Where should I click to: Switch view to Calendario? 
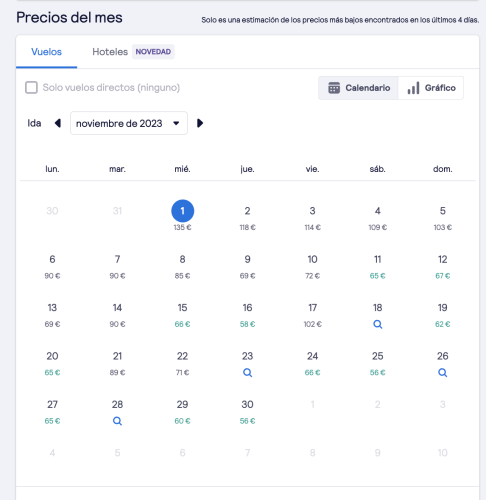click(358, 88)
